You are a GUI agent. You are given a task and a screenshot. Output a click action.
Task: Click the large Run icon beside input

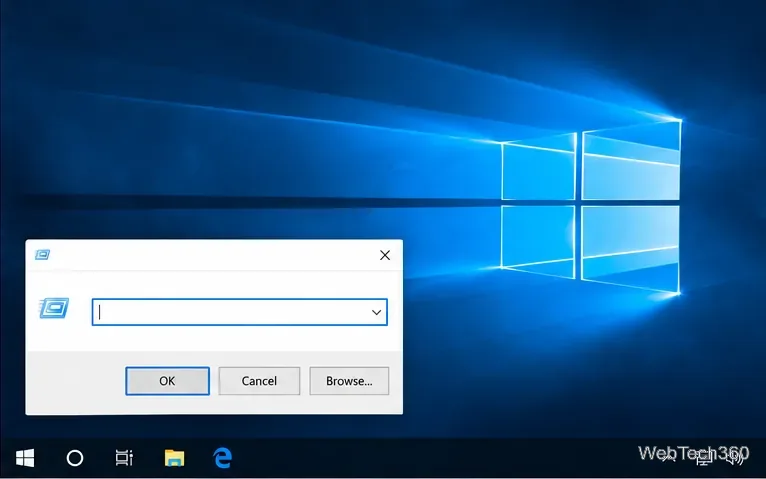point(54,308)
